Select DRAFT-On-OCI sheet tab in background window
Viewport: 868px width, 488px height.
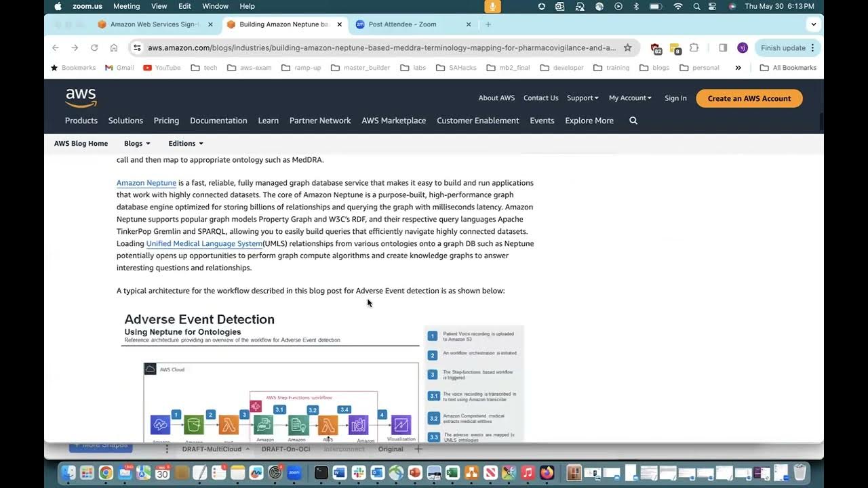tap(285, 449)
